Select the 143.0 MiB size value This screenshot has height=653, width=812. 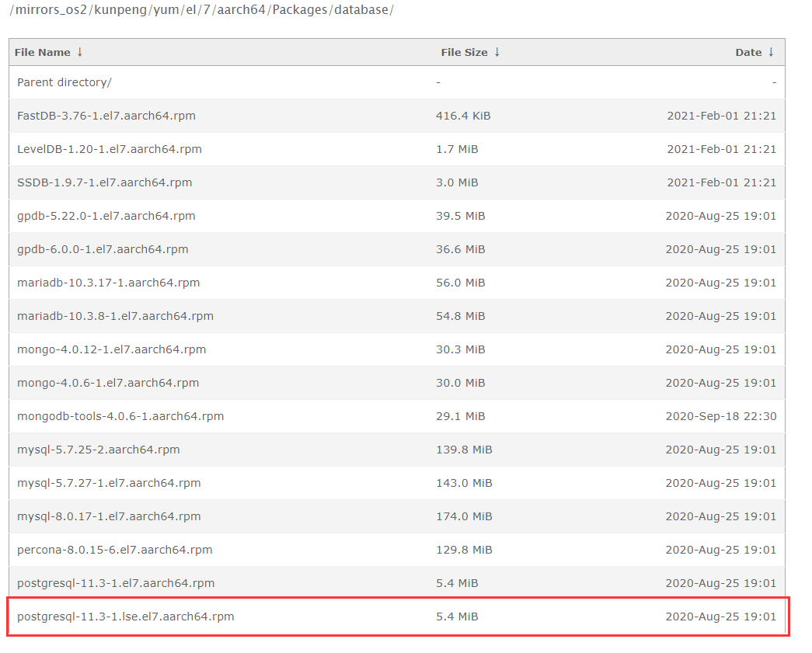pyautogui.click(x=464, y=483)
